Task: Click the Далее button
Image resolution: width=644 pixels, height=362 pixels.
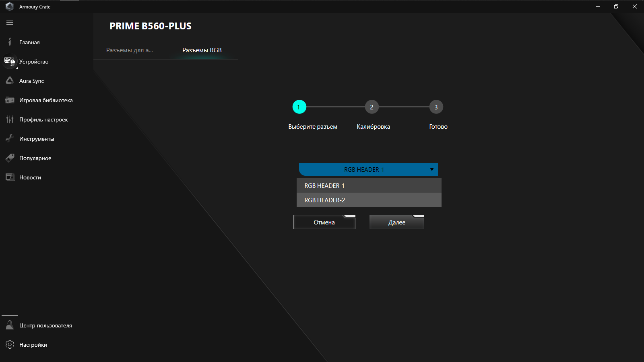Action: coord(397,222)
